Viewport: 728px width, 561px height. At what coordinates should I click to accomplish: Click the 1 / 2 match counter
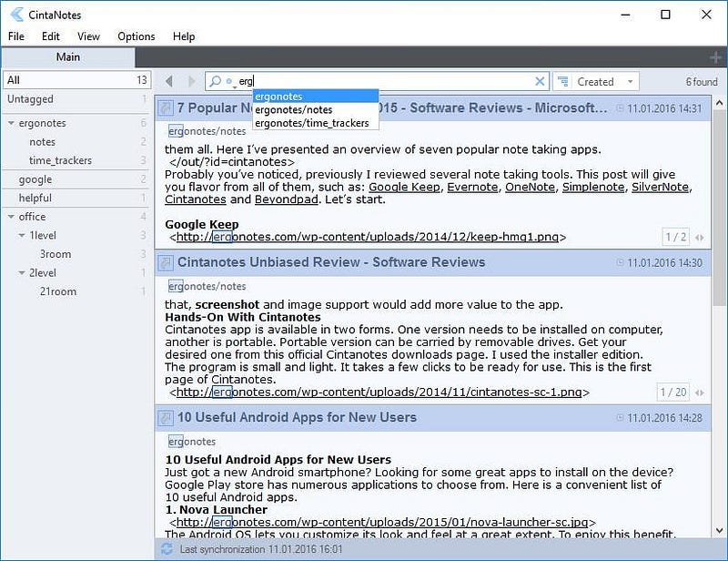click(x=675, y=237)
